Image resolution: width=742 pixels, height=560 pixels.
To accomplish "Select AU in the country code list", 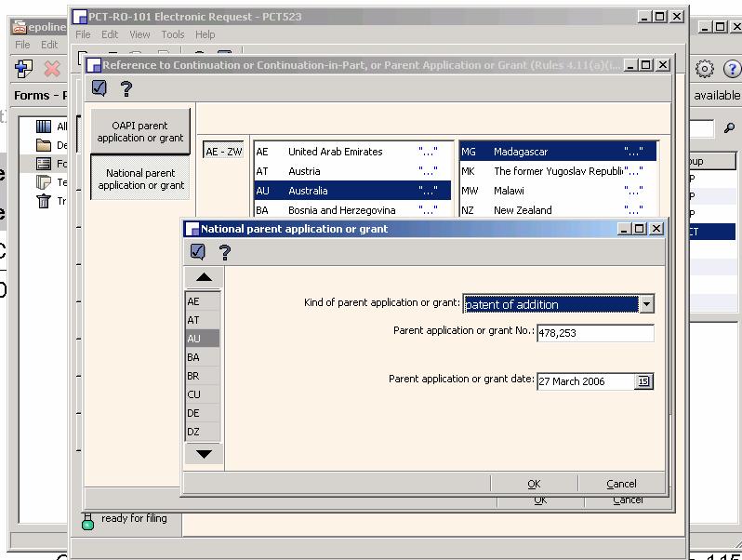I will (203, 339).
